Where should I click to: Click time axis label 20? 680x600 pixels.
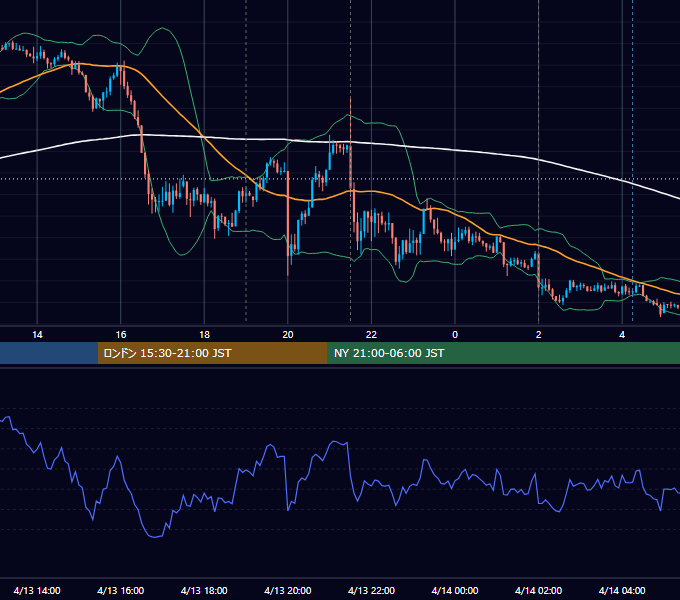coord(288,335)
